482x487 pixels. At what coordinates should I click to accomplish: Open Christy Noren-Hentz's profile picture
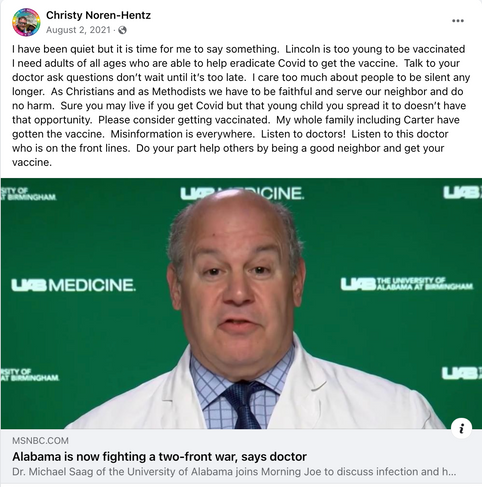coord(26,22)
